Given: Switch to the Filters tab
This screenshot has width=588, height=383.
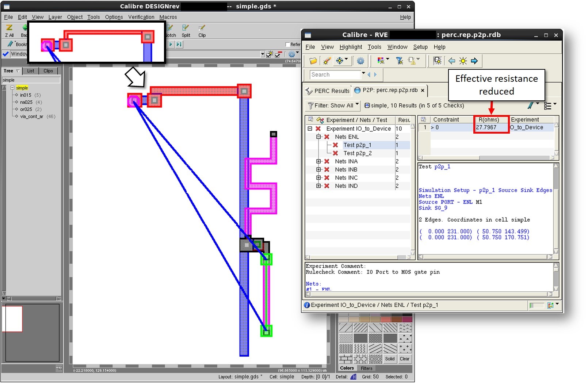Looking at the screenshot, I should [366, 368].
